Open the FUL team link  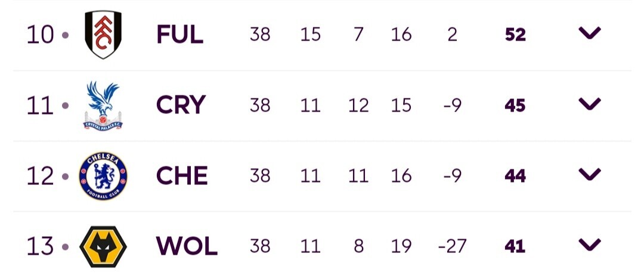coord(180,35)
